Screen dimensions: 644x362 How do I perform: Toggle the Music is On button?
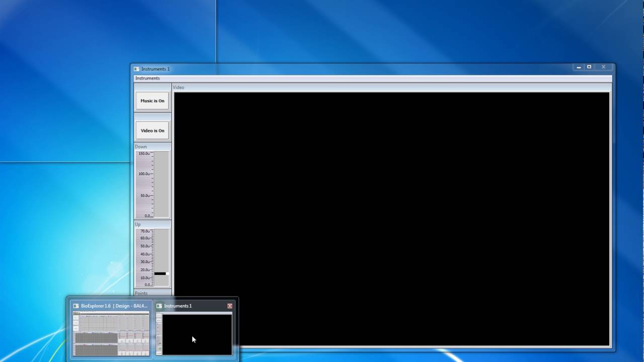point(152,101)
